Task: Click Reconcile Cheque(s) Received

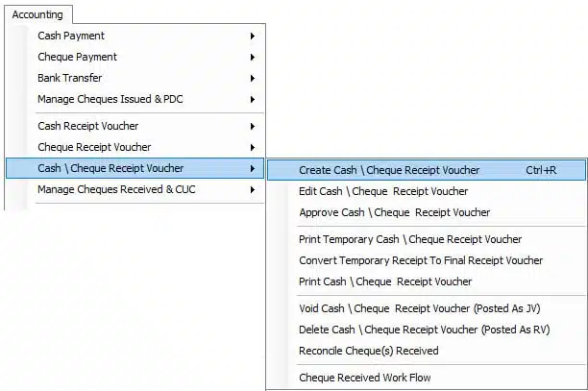Action: pyautogui.click(x=427, y=351)
